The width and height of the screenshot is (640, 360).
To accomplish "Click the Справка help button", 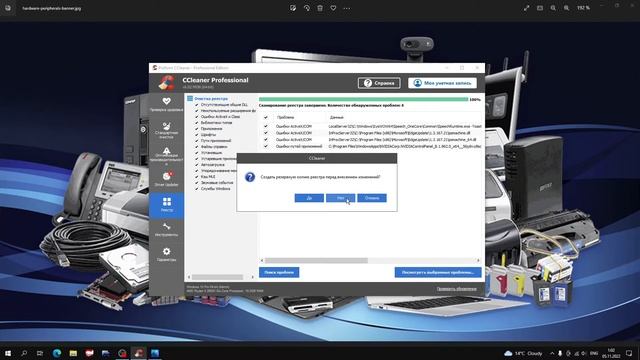I will click(379, 83).
